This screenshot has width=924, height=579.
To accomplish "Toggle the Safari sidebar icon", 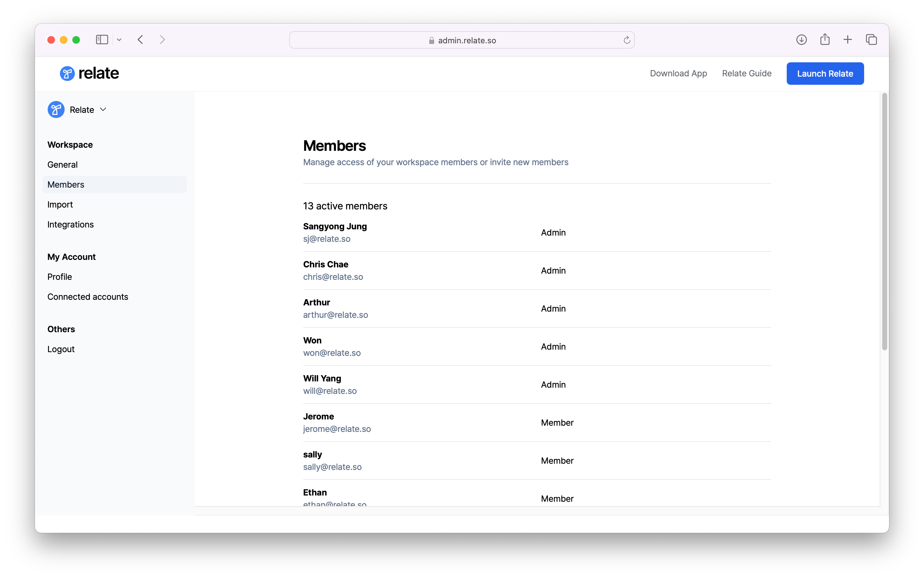I will coord(102,40).
